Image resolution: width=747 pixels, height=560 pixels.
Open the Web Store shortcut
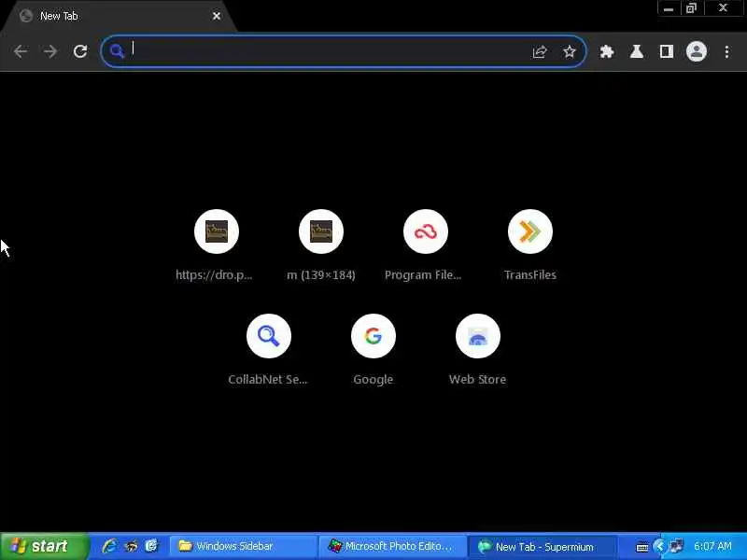click(478, 349)
